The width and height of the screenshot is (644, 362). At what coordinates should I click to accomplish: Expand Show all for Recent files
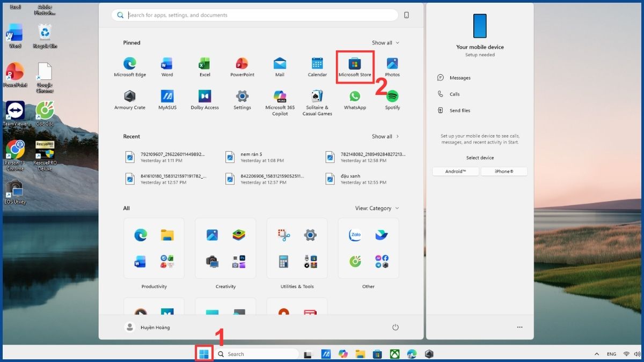(385, 136)
